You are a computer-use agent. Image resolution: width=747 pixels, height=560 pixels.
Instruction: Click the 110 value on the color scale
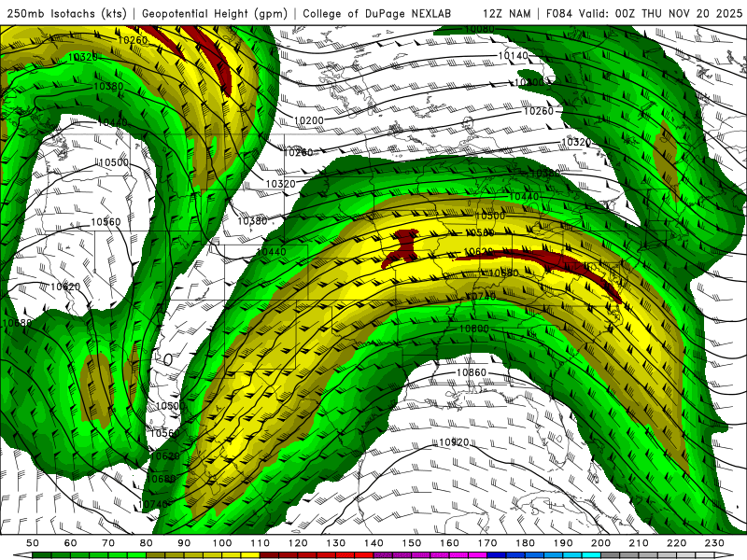pos(261,543)
